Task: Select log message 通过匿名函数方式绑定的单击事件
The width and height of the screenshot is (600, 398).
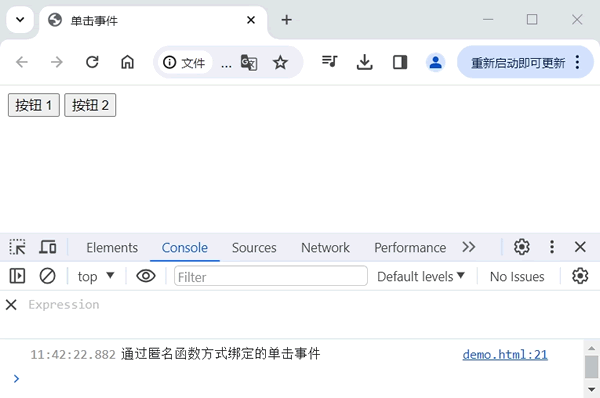Action: (x=220, y=354)
